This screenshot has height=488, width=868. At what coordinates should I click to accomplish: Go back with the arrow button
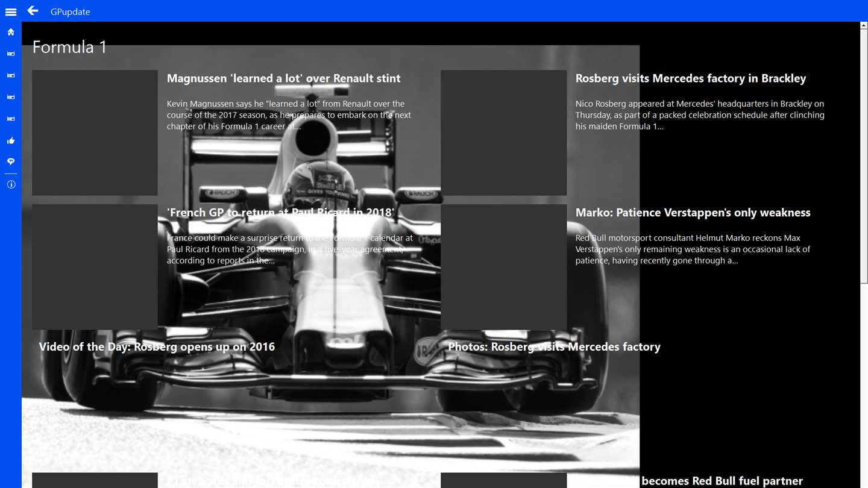pos(33,11)
